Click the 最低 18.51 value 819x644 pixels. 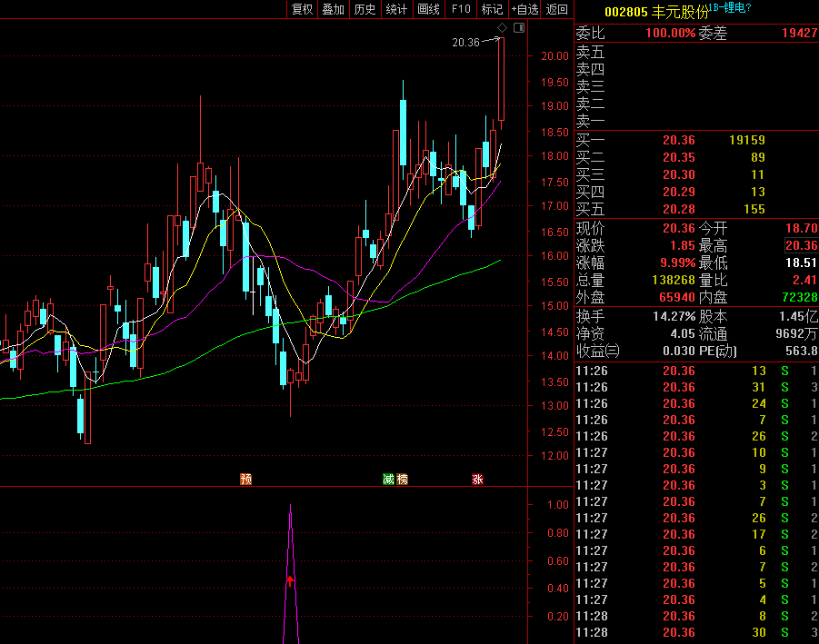coord(802,263)
